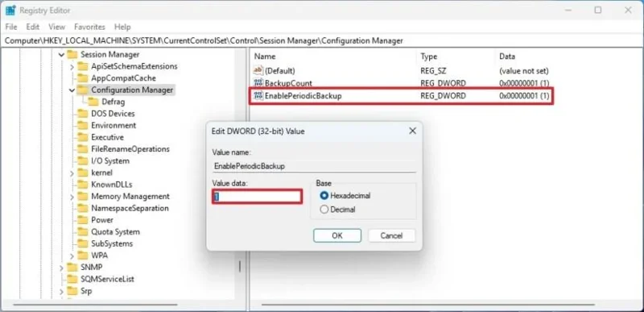The width and height of the screenshot is (644, 312).
Task: Click the (Default) string value icon
Action: 258,71
